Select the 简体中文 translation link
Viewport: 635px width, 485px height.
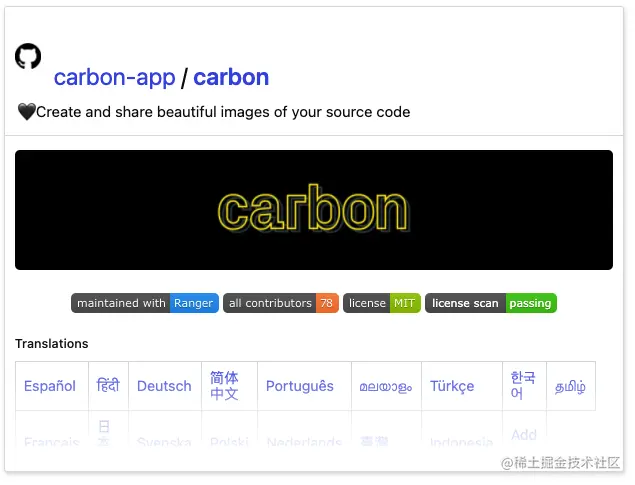click(x=224, y=385)
